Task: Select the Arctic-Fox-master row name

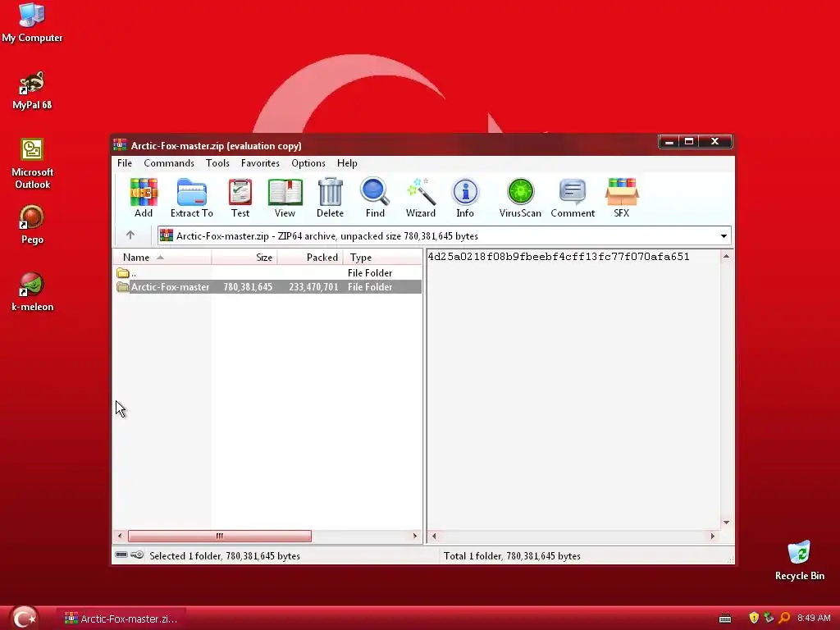Action: pyautogui.click(x=170, y=287)
